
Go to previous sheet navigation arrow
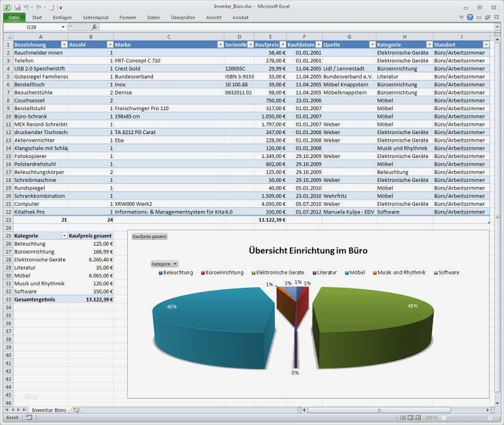13,410
